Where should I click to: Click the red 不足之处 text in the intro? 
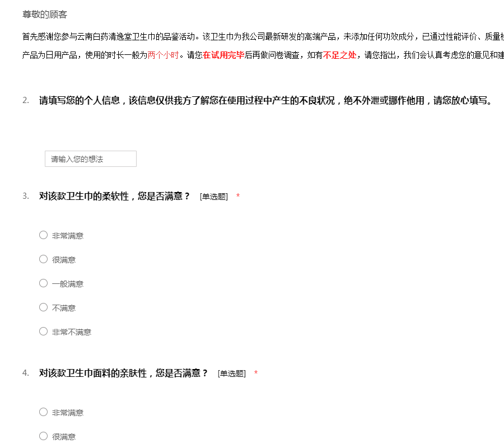(339, 55)
